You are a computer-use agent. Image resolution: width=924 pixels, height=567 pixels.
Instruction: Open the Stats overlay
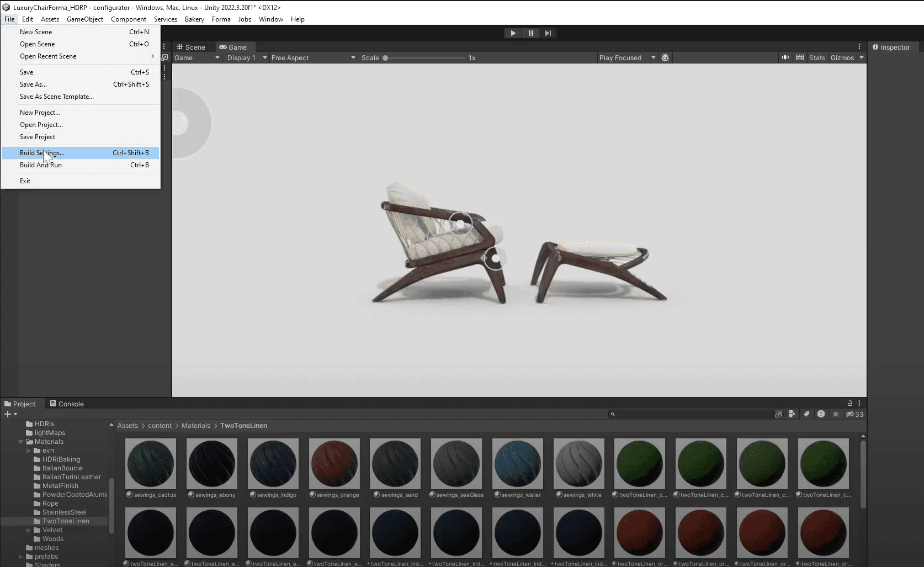(817, 57)
